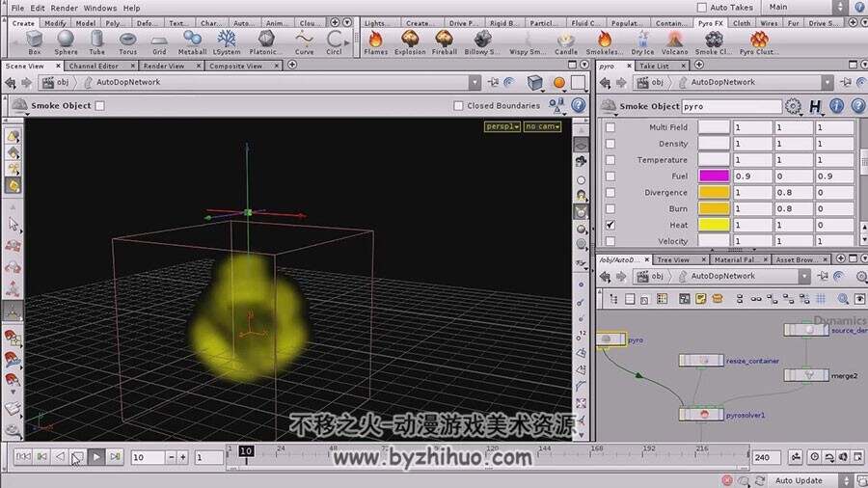Click AutoDopNetwork in Scene View path
The height and width of the screenshot is (488, 868).
tap(128, 82)
